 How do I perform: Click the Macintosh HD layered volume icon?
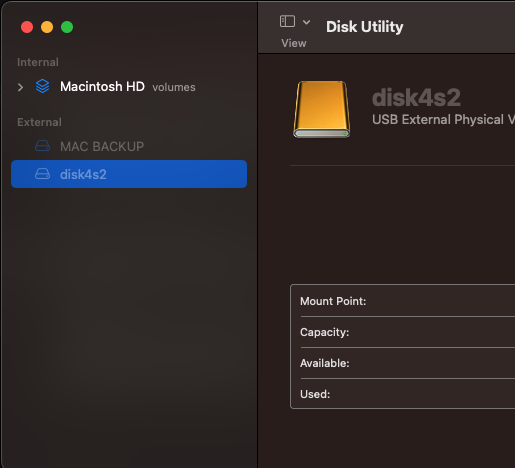click(43, 86)
